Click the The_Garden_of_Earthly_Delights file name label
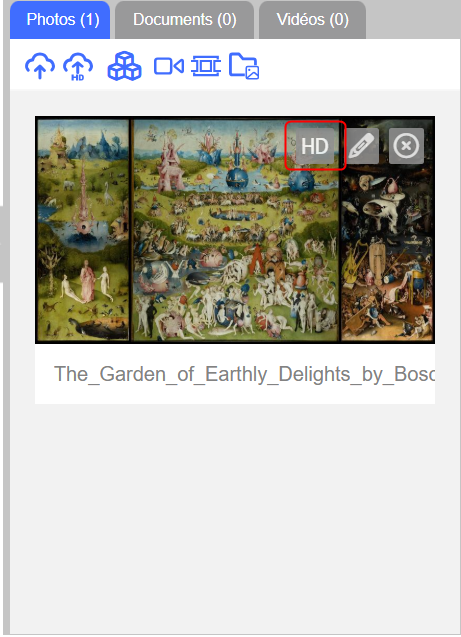The height and width of the screenshot is (637, 461). pos(245,374)
